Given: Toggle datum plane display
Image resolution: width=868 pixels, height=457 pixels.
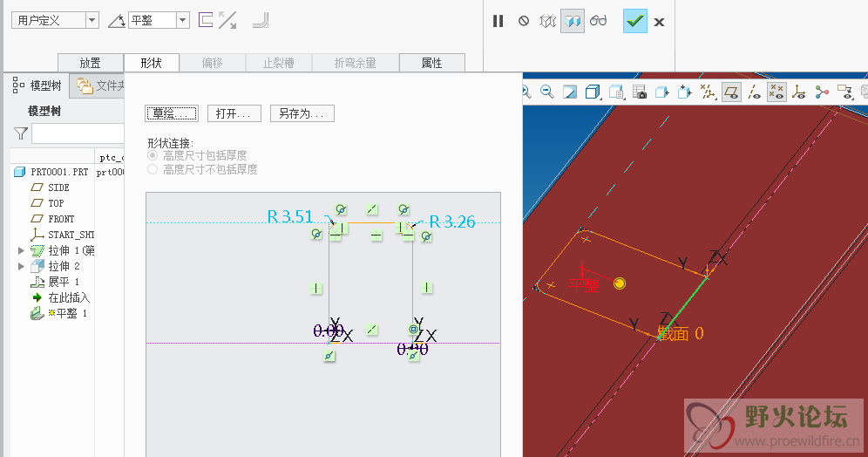Looking at the screenshot, I should pyautogui.click(x=731, y=92).
